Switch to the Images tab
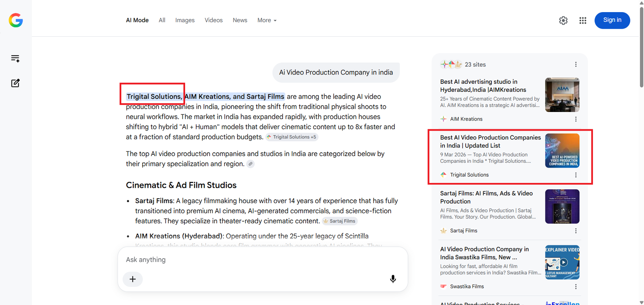The image size is (644, 305). click(185, 20)
